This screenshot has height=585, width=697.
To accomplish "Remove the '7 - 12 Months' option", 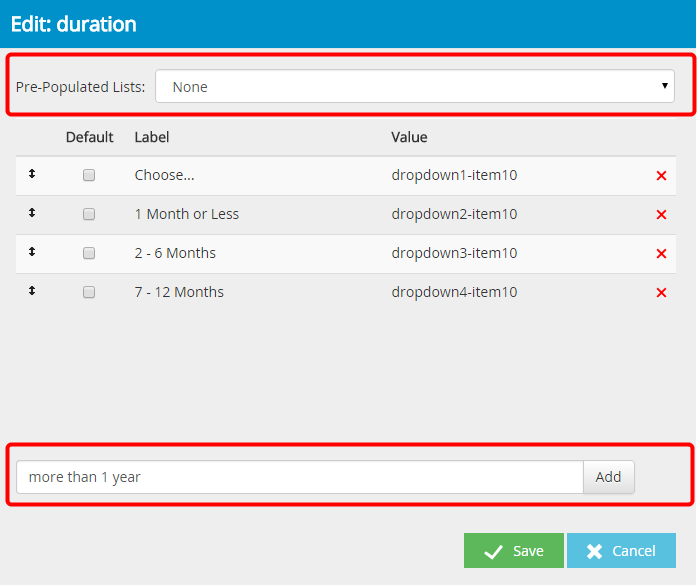I will [661, 293].
